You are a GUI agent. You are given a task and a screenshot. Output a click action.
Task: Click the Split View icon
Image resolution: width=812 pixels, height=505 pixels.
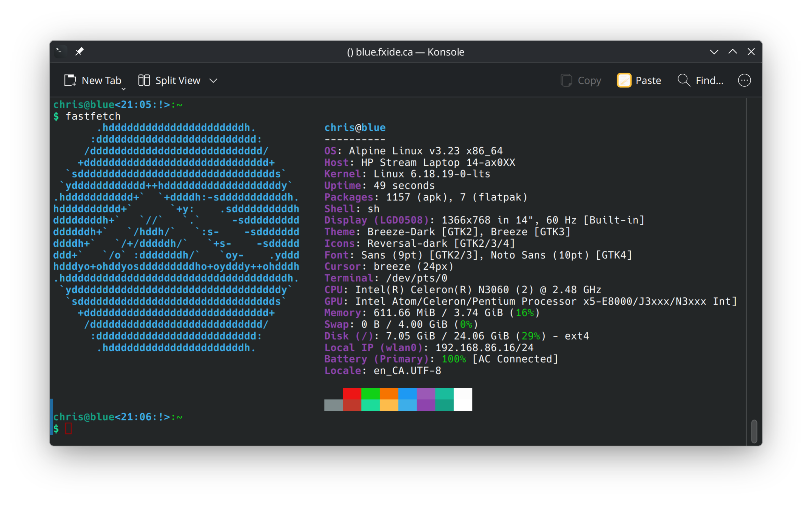144,81
